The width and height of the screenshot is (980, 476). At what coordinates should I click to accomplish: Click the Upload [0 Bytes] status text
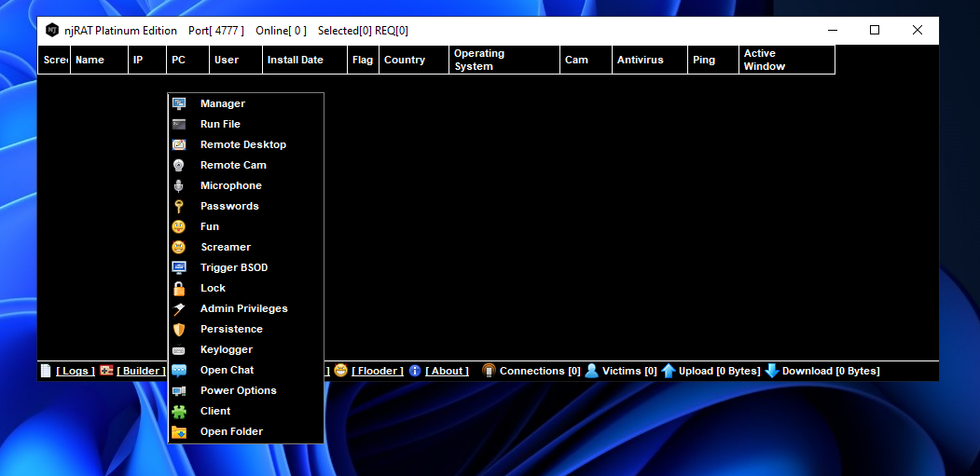pyautogui.click(x=719, y=371)
